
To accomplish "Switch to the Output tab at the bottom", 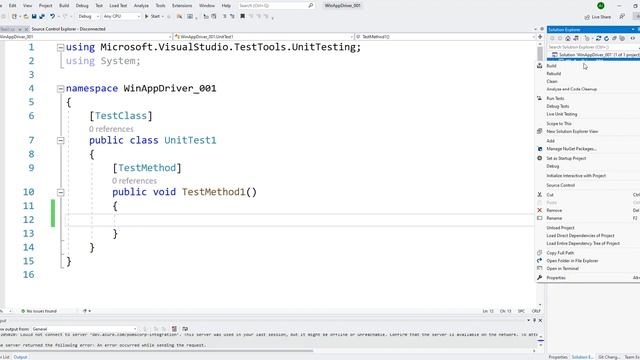I will click(x=20, y=357).
